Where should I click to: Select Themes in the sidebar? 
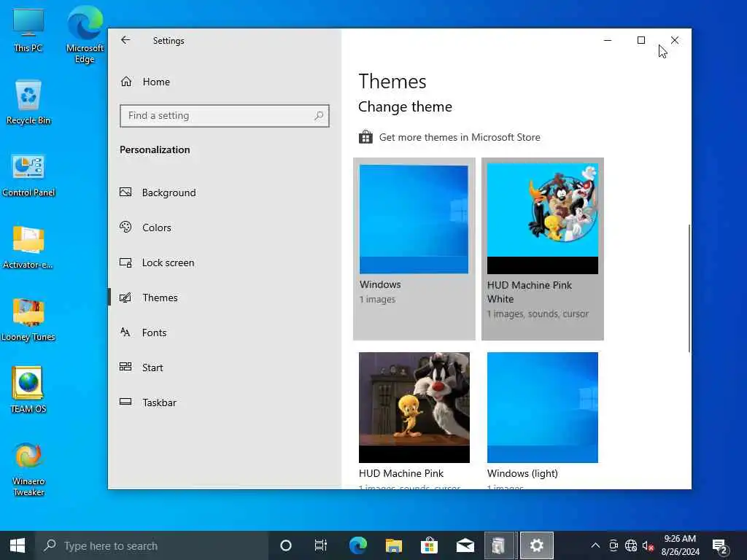click(x=224, y=297)
